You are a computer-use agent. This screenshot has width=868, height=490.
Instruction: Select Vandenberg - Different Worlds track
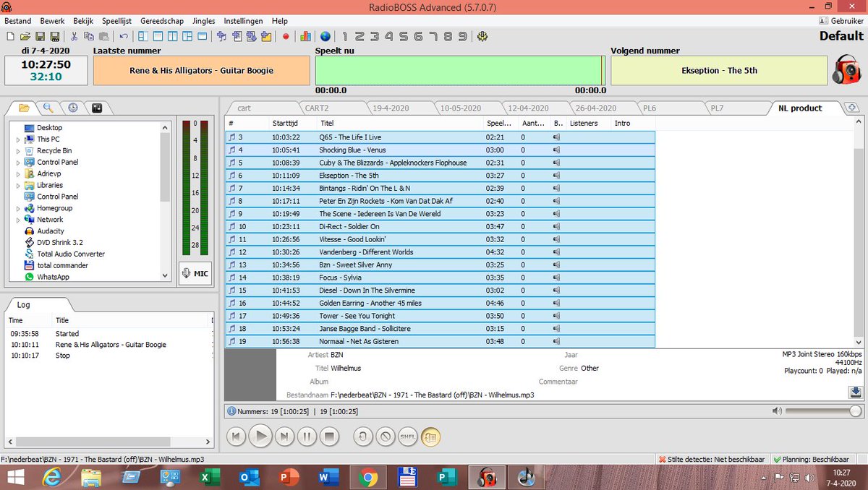coord(440,252)
